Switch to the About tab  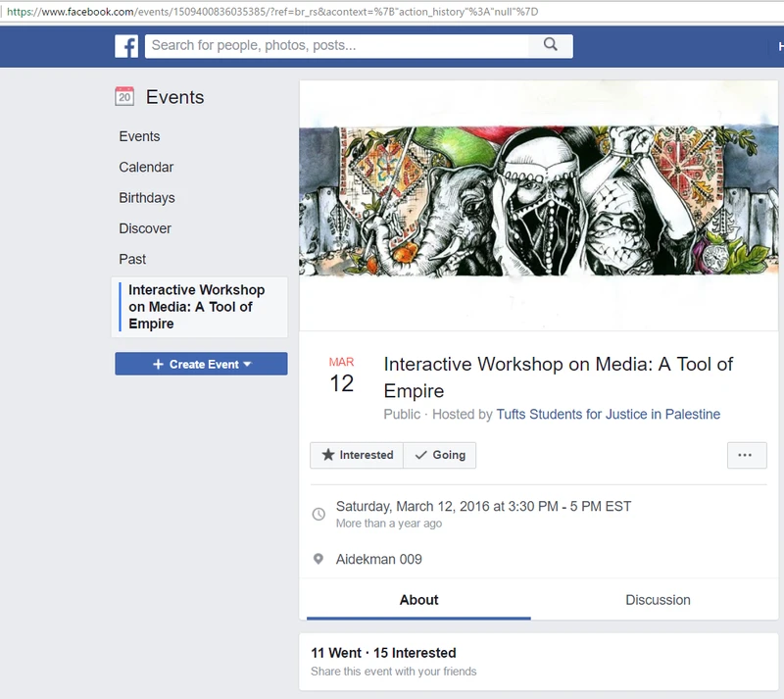[x=419, y=600]
